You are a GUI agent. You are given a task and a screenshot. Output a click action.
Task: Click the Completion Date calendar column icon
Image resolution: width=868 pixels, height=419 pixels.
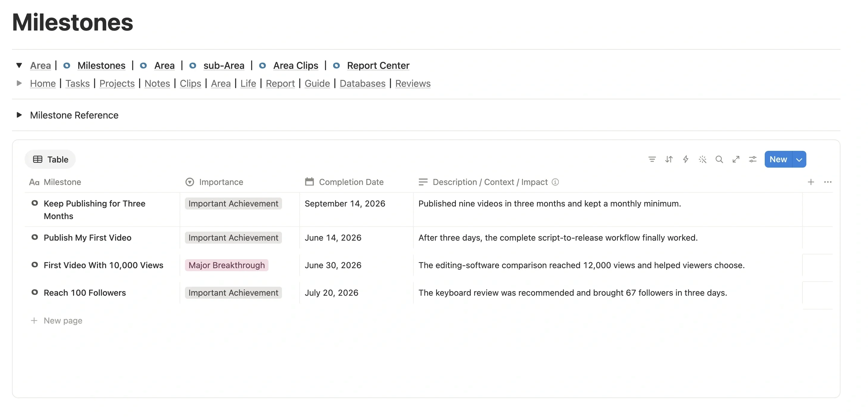point(309,182)
